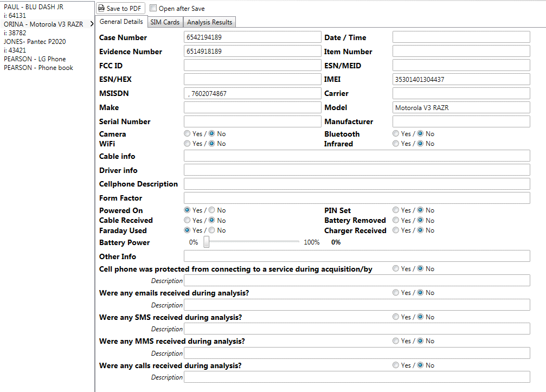Set PIN Set to Yes

[396, 210]
